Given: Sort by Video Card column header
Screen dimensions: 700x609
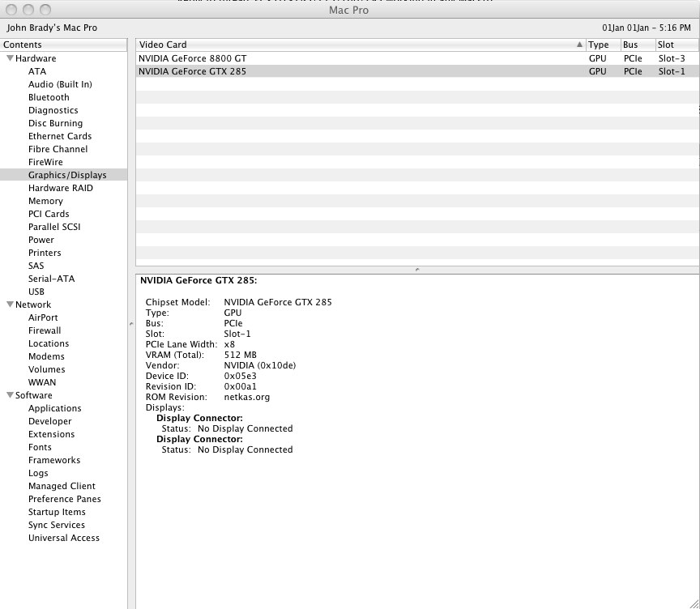Looking at the screenshot, I should coord(361,45).
